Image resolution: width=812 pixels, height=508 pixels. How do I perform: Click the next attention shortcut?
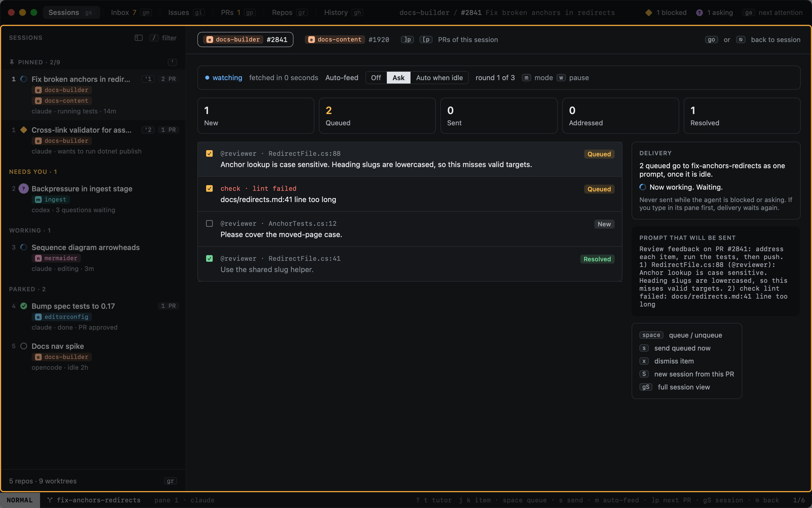point(773,12)
